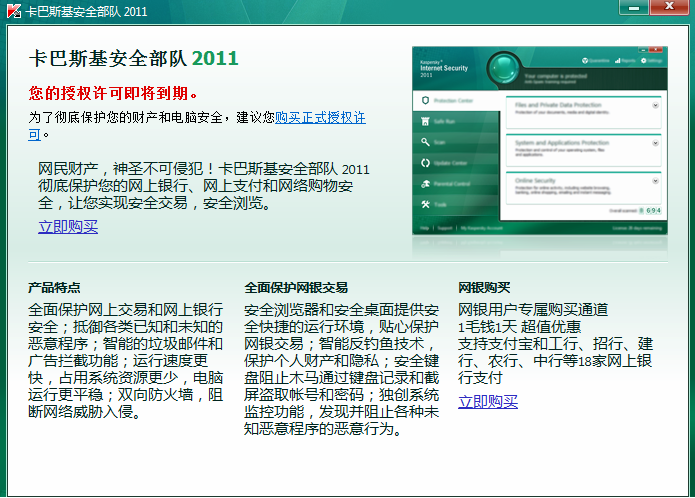Click the Kaspersky logo in the title bar
Viewport: 695px width, 498px height.
14,11
